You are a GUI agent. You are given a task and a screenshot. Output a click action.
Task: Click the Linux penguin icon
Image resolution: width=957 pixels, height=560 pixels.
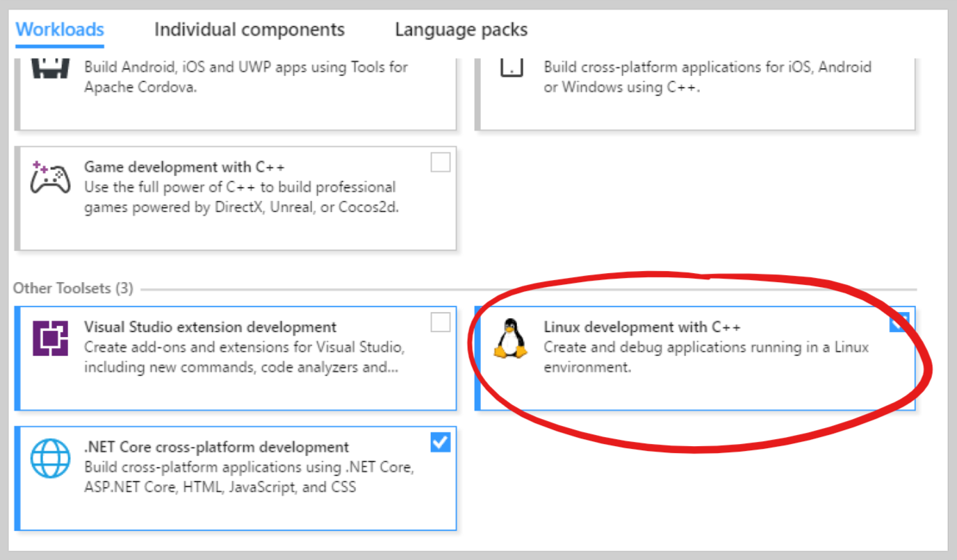click(510, 338)
